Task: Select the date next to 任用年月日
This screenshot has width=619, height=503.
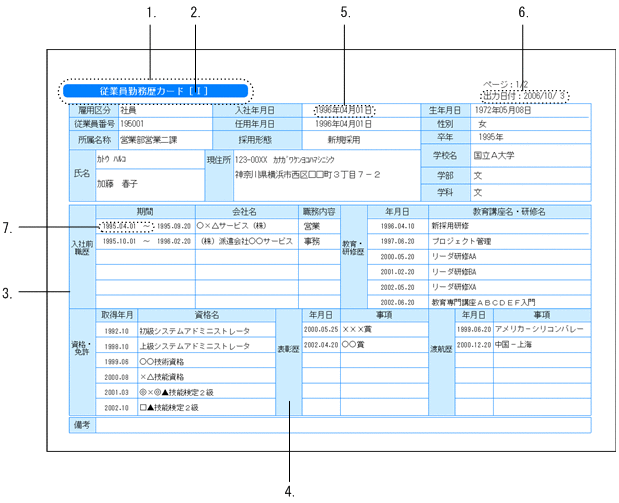Action: coord(343,124)
